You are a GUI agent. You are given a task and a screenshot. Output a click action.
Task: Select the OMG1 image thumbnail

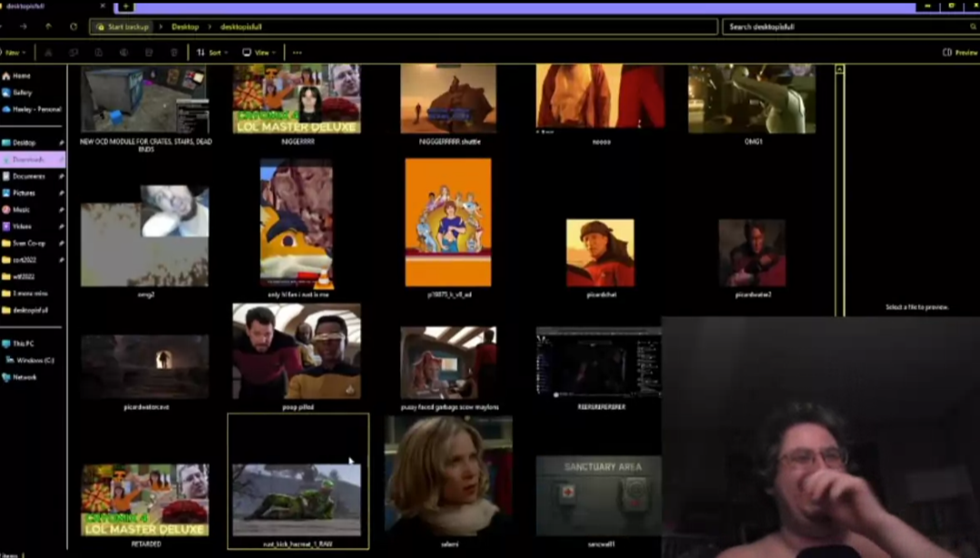tap(752, 99)
